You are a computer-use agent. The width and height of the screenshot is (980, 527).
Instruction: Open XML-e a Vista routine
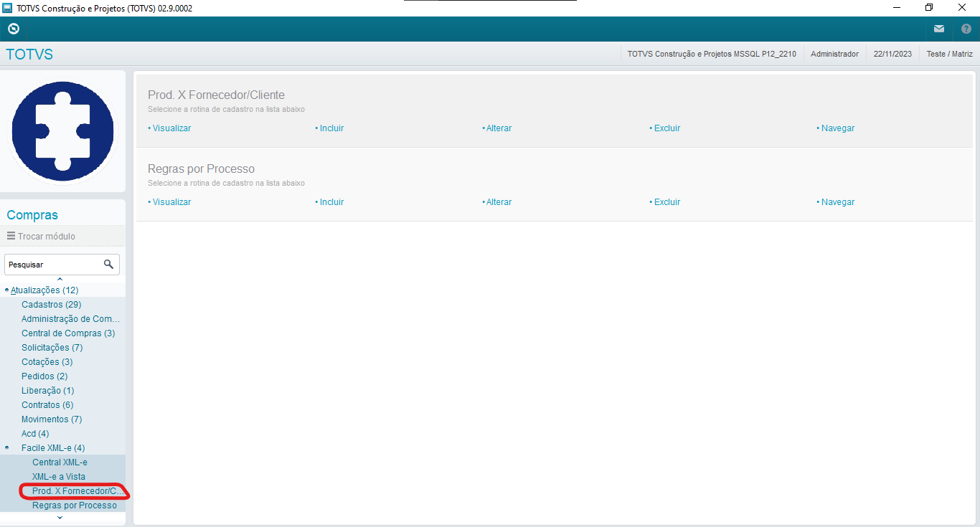point(59,477)
